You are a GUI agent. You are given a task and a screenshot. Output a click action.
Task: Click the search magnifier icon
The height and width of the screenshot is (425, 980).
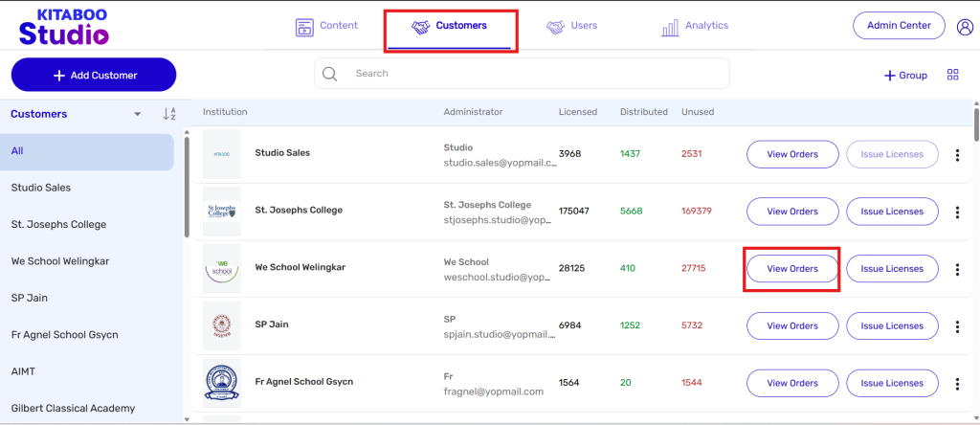point(330,74)
